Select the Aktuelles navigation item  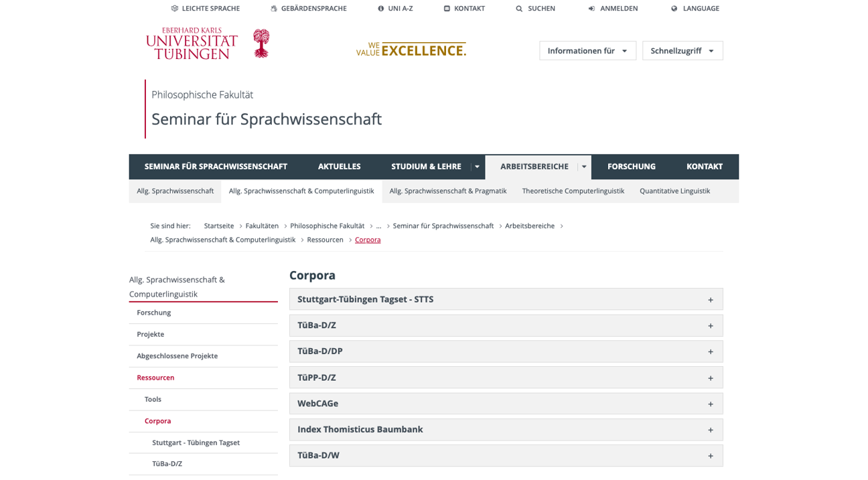click(339, 167)
